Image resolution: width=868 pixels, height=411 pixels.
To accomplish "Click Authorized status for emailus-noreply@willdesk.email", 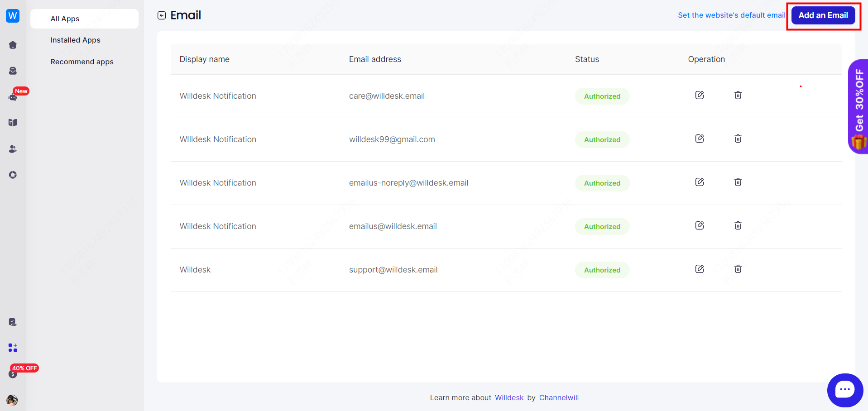I will point(602,183).
